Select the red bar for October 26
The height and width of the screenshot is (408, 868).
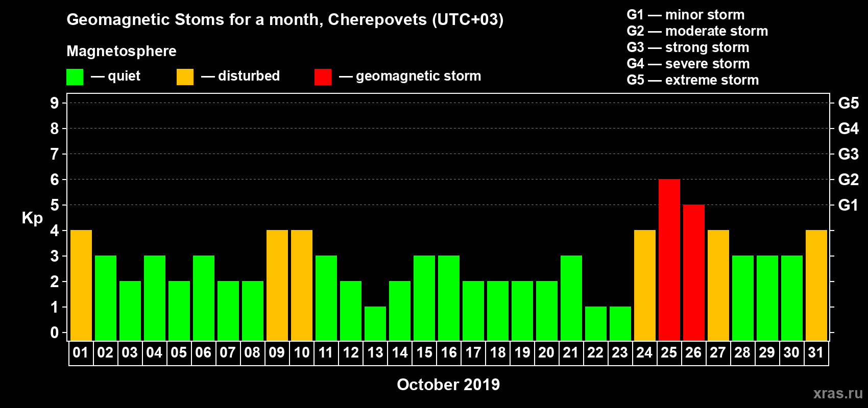[x=693, y=273]
